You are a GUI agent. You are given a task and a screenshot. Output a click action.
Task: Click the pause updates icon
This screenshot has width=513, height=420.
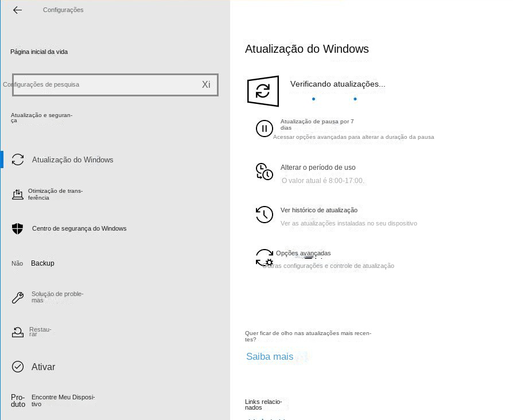265,128
